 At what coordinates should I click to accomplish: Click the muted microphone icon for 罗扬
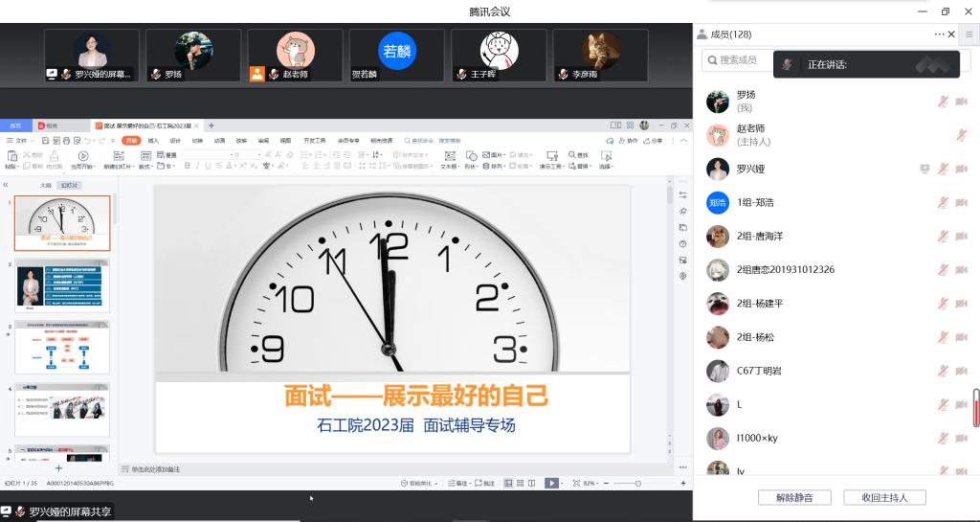pyautogui.click(x=943, y=102)
